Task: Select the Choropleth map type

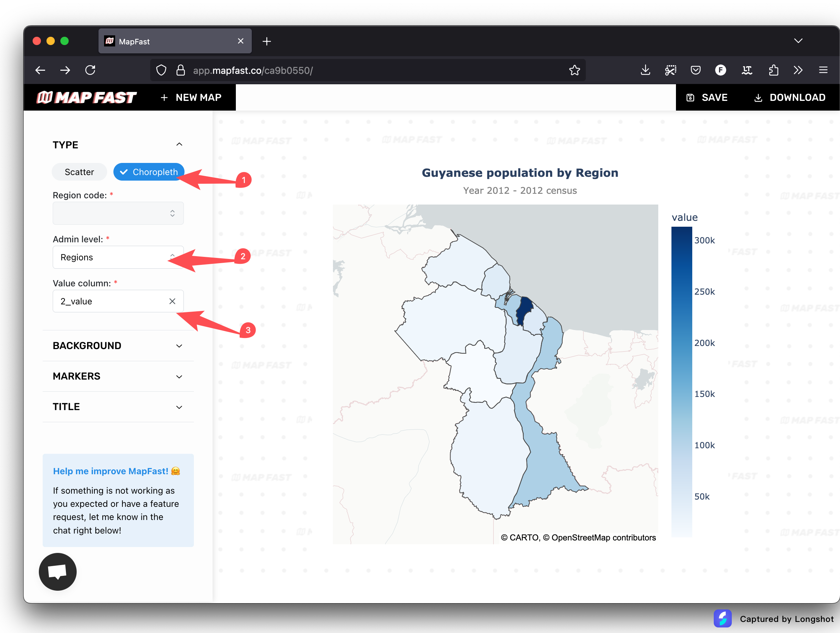Action: pos(149,172)
